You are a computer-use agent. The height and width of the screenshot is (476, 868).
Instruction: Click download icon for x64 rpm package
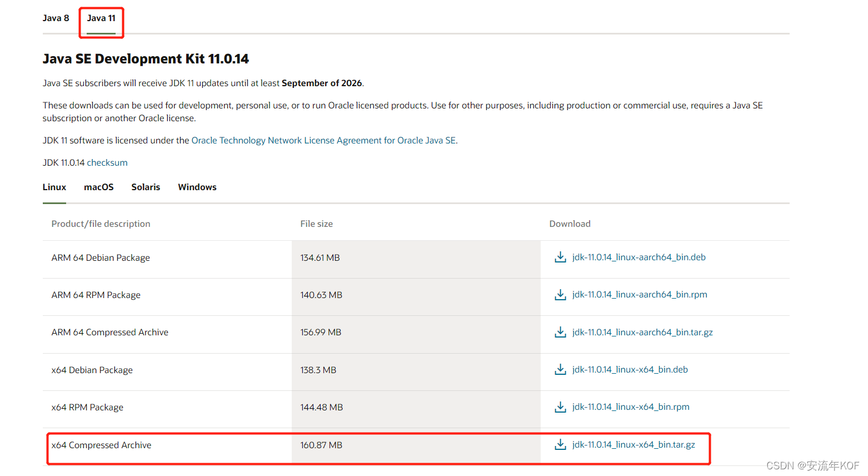click(x=560, y=407)
